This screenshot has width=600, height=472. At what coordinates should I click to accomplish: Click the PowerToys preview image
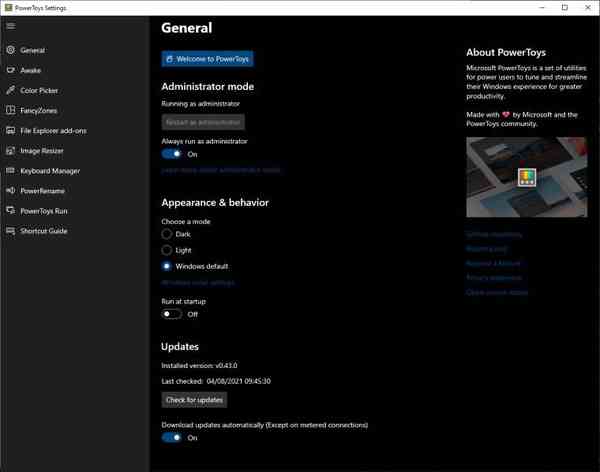click(x=526, y=177)
